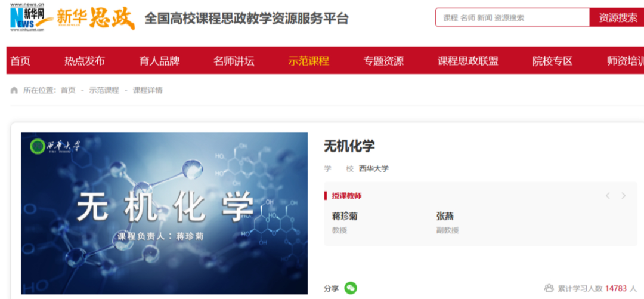This screenshot has height=299, width=644.
Task: Open the 院校专区 menu item
Action: [552, 61]
